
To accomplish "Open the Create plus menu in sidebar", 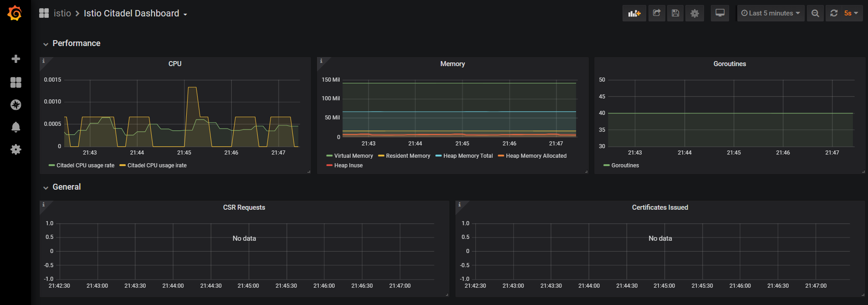I will (15, 59).
